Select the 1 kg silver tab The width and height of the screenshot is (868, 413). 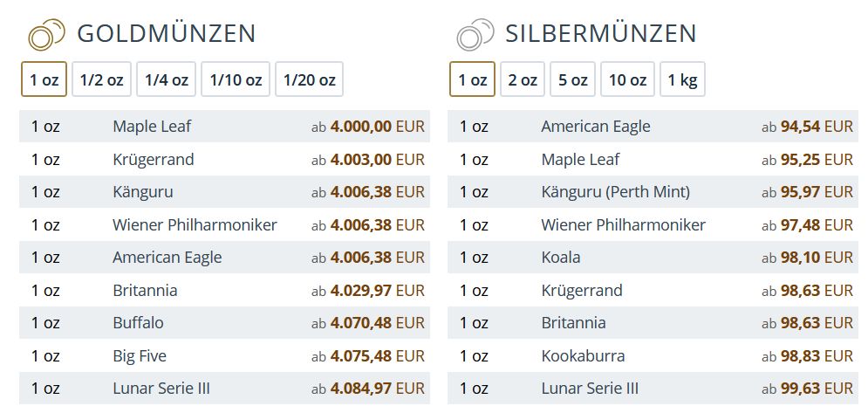click(x=682, y=79)
